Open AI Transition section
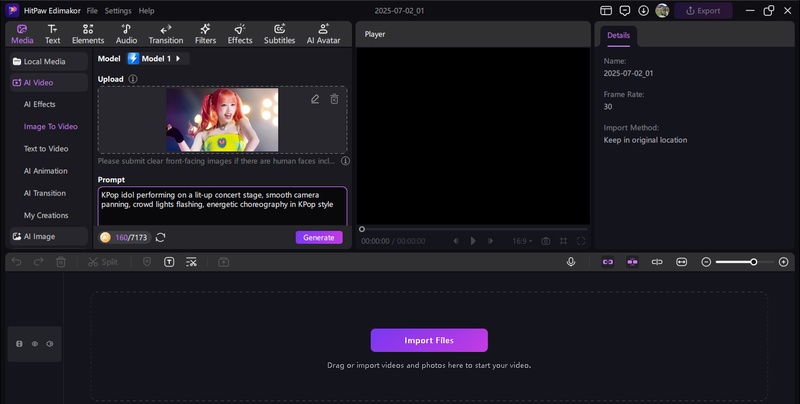Image resolution: width=800 pixels, height=404 pixels. click(44, 193)
